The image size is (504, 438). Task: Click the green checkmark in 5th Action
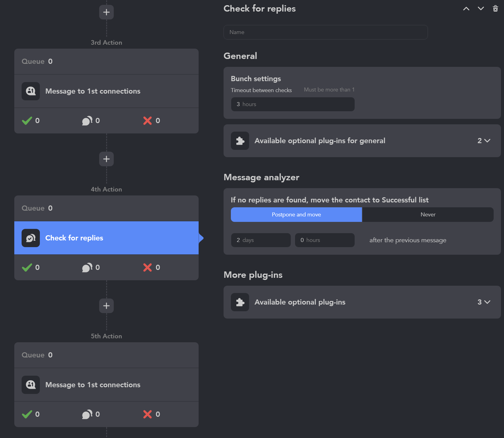[27, 414]
